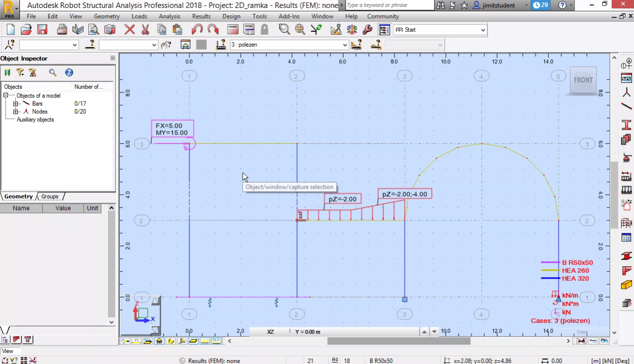The image size is (634, 364).
Task: Click the Results (FEM): none status indicator
Action: pos(210,361)
